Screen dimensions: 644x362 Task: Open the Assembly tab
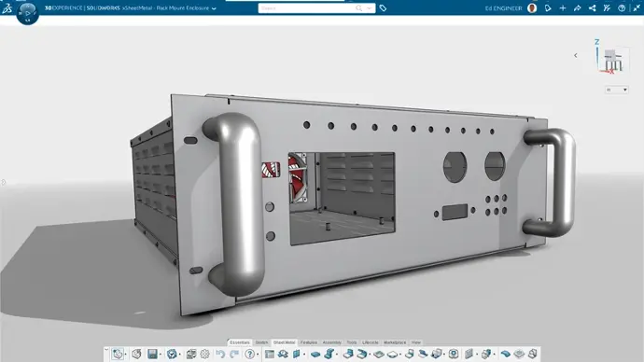pos(332,342)
